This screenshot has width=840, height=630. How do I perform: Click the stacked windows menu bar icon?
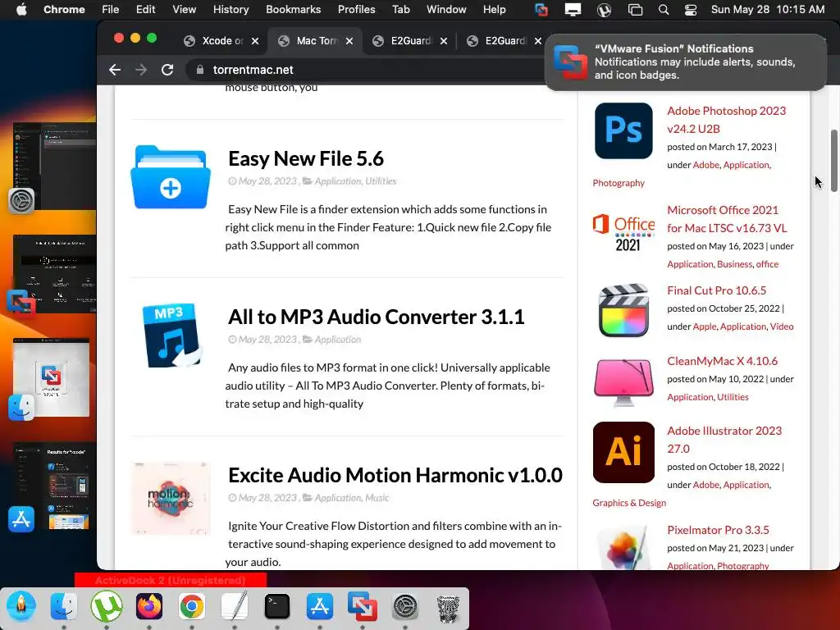635,10
